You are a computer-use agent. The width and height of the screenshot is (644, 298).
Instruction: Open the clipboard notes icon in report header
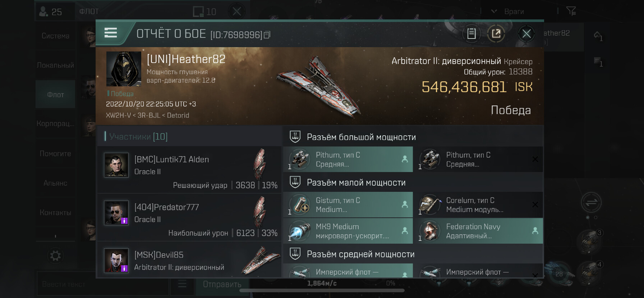(471, 34)
